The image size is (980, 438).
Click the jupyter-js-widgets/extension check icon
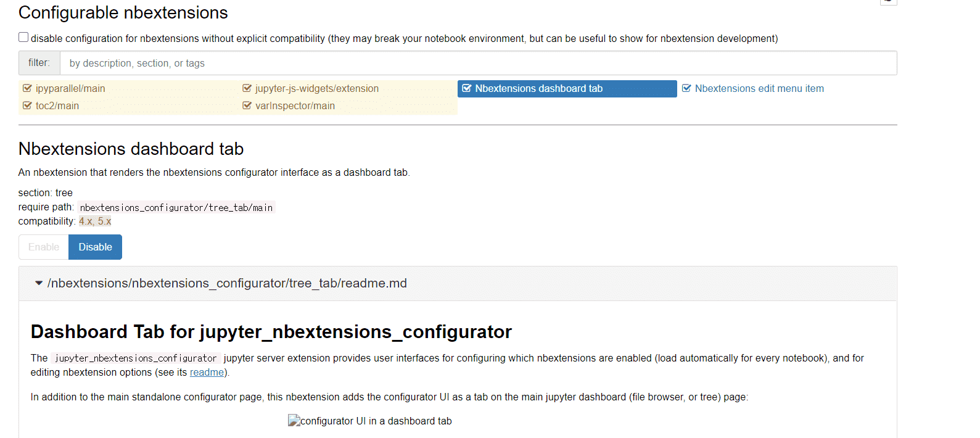pos(247,88)
